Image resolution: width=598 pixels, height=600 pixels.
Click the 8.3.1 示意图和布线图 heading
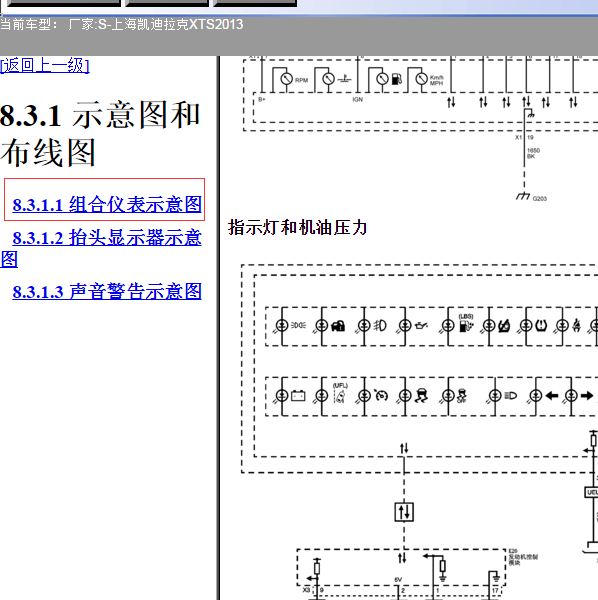[100, 134]
